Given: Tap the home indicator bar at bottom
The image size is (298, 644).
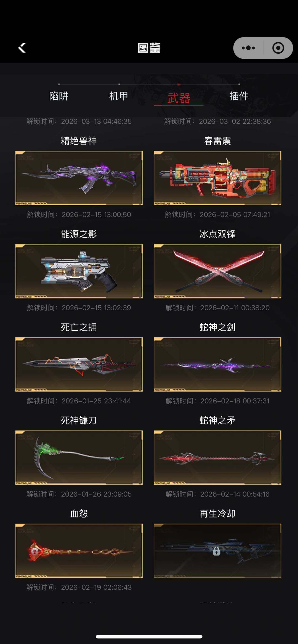Looking at the screenshot, I should click(x=149, y=637).
